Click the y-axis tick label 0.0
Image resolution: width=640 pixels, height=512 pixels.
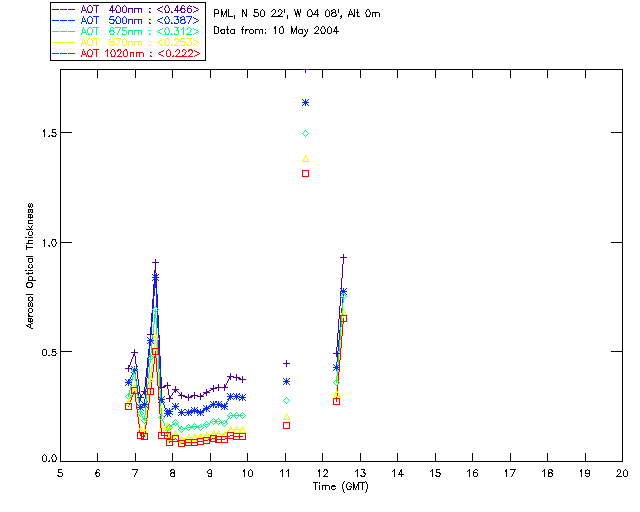pyautogui.click(x=49, y=459)
